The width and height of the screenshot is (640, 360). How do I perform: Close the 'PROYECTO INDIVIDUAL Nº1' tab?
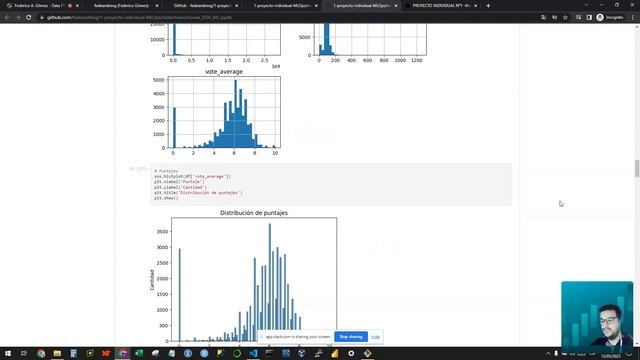point(476,6)
